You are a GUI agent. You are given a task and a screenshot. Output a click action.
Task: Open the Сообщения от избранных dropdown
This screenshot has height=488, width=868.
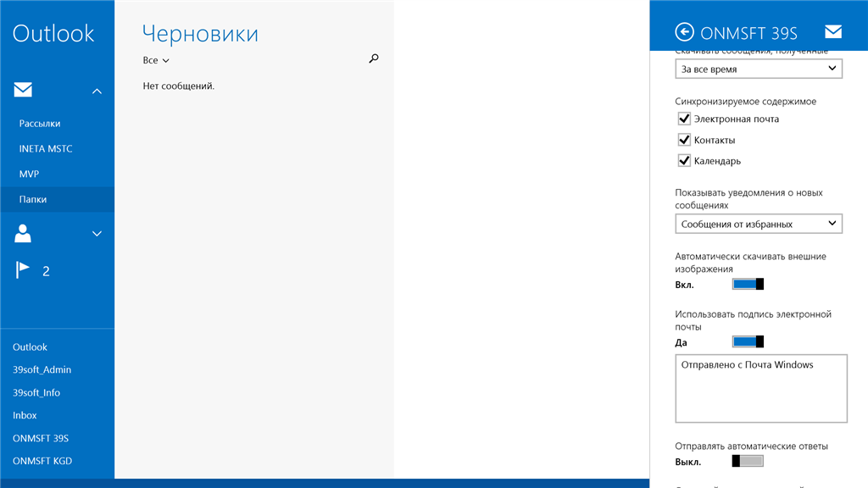[x=759, y=224]
